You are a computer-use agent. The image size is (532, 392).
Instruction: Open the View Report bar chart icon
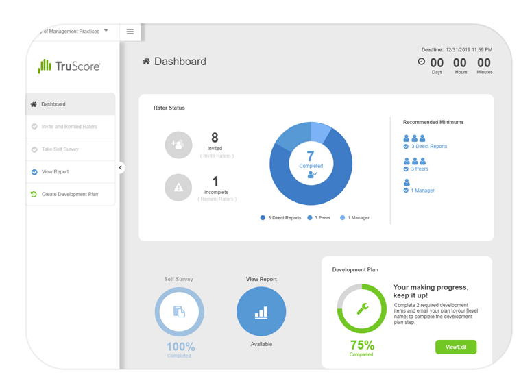coord(261,312)
